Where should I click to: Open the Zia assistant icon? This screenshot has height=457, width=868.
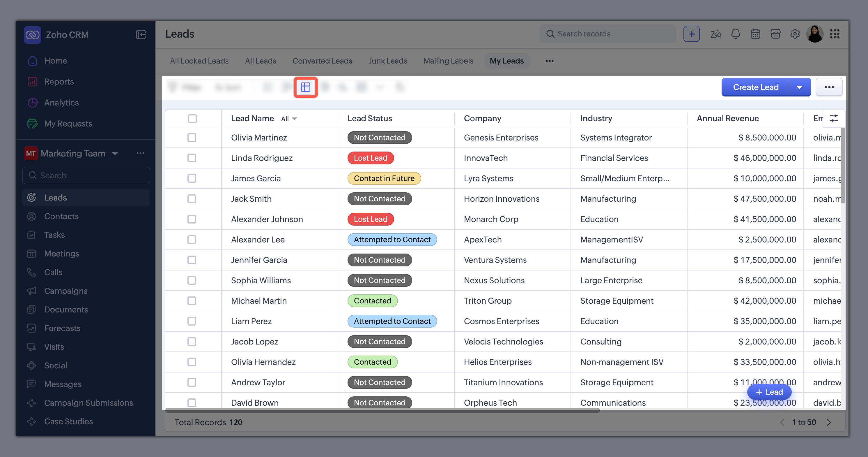[x=716, y=34]
